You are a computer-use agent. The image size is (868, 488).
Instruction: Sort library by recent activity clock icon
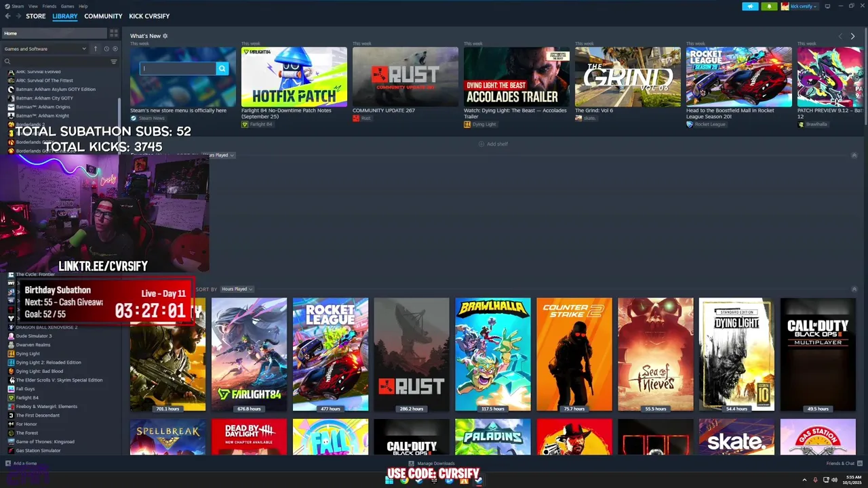click(106, 49)
